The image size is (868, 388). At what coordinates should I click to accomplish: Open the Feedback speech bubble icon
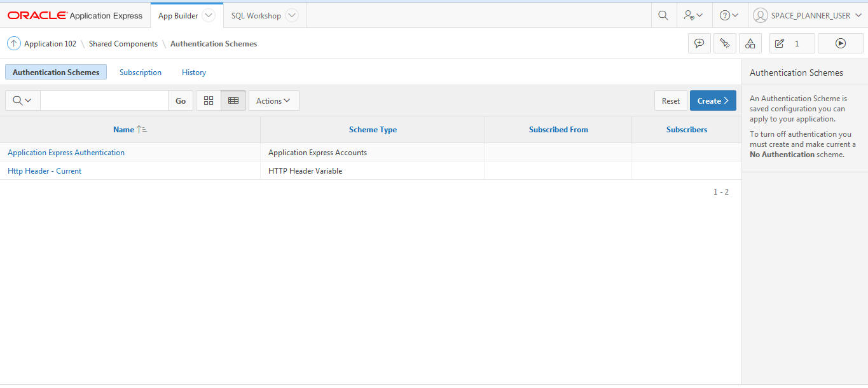(x=699, y=43)
